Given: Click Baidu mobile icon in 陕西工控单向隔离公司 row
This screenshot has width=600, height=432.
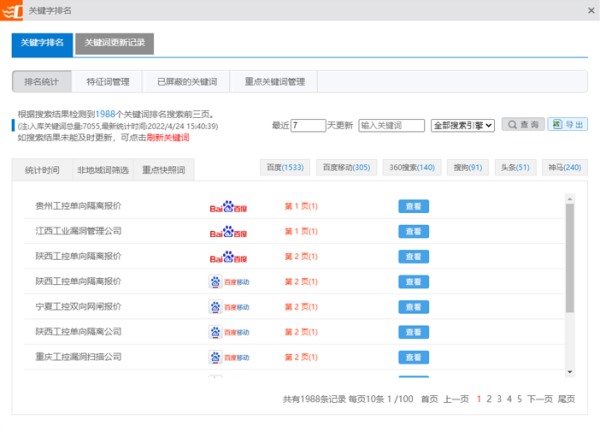Looking at the screenshot, I should [x=215, y=332].
